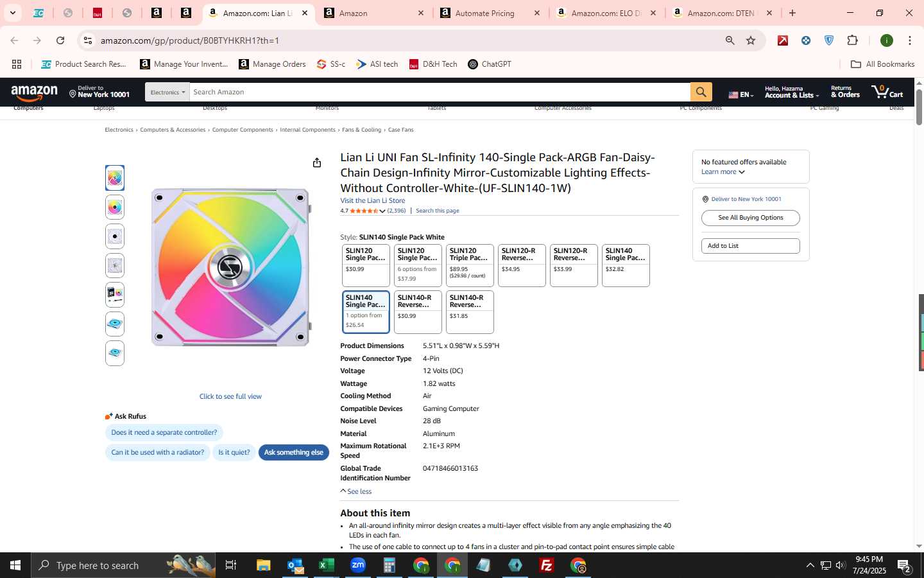Open the EN language selector dropdown
The image size is (924, 578).
[740, 94]
